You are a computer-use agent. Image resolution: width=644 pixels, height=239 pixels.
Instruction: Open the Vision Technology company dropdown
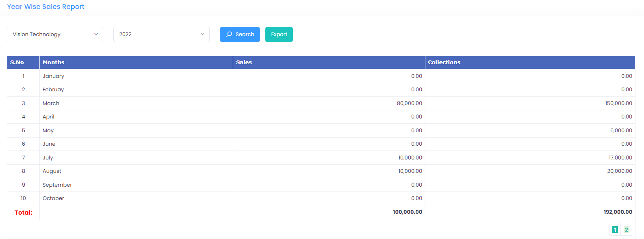point(55,34)
